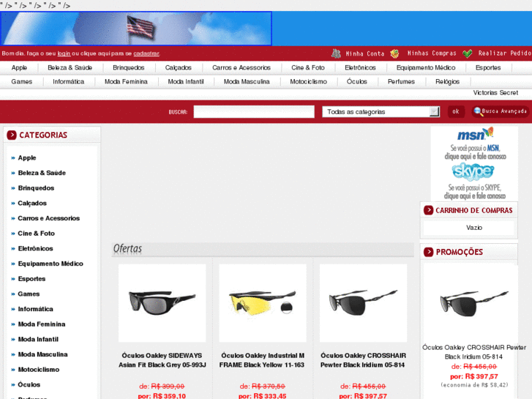Select Moda Infantil in sidebar
This screenshot has height=399, width=532.
pos(38,339)
